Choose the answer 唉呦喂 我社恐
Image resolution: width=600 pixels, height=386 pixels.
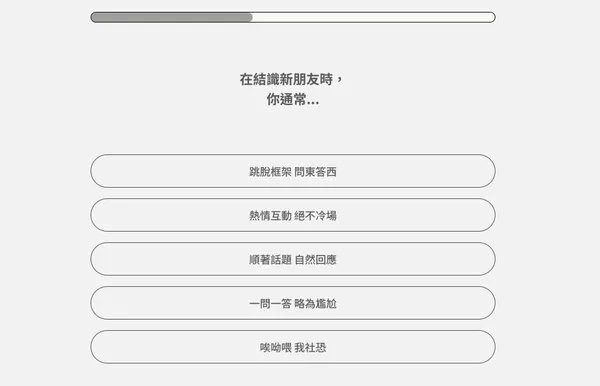293,347
